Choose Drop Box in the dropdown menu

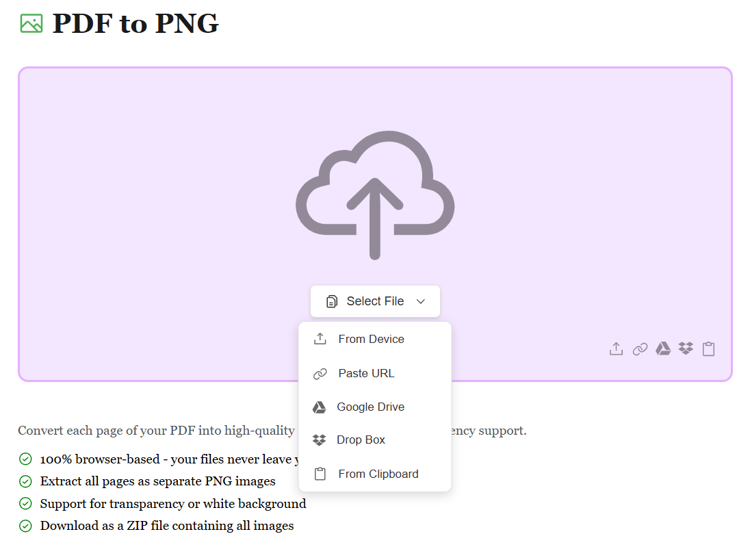[x=361, y=440]
